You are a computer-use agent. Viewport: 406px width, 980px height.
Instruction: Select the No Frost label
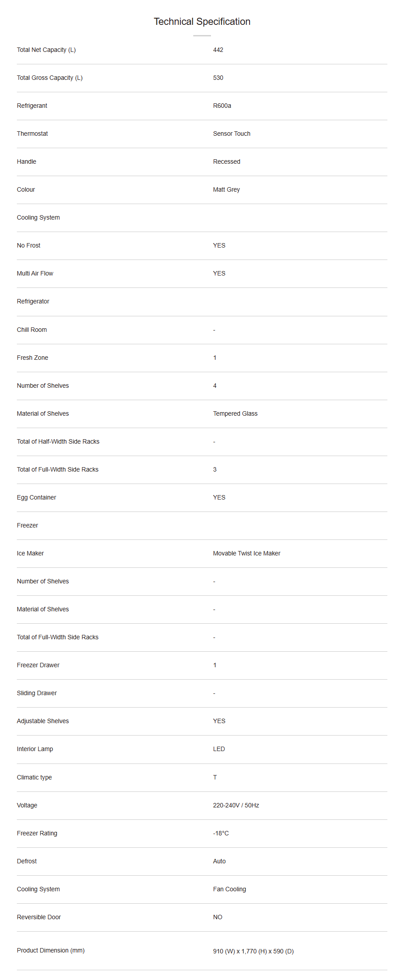pyautogui.click(x=28, y=245)
